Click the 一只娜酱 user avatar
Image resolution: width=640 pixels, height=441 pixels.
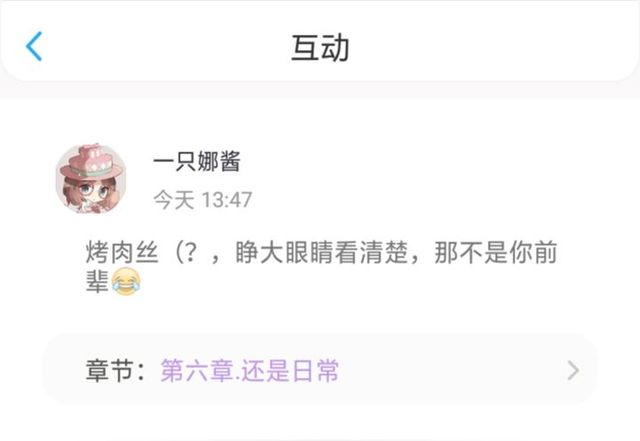coord(91,178)
